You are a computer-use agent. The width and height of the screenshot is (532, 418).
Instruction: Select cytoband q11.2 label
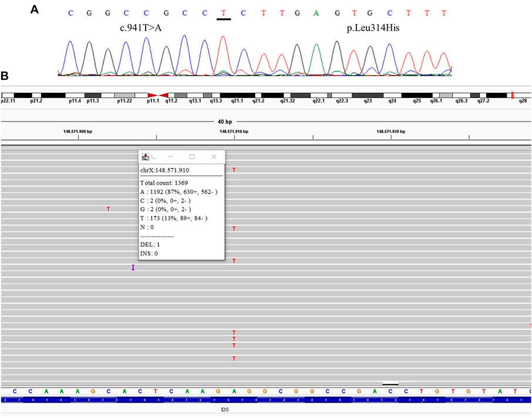171,101
